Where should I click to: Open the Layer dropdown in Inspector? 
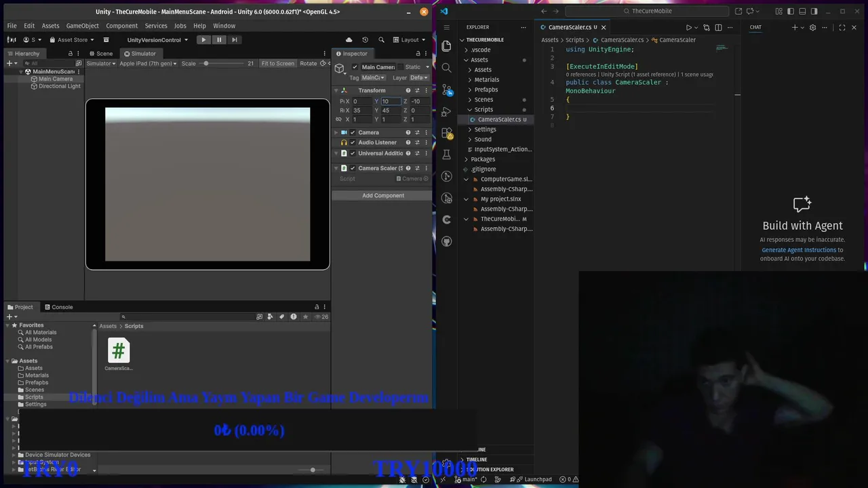pos(419,77)
